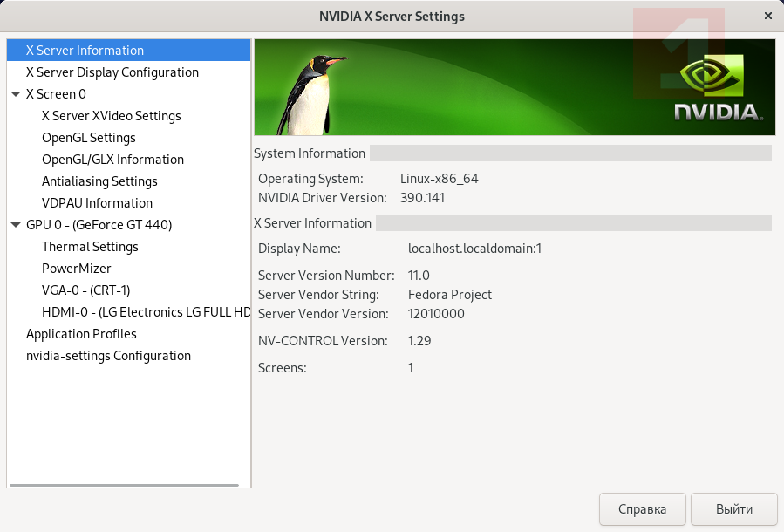
Task: Collapse the GPU 0 tree node
Action: pos(16,225)
